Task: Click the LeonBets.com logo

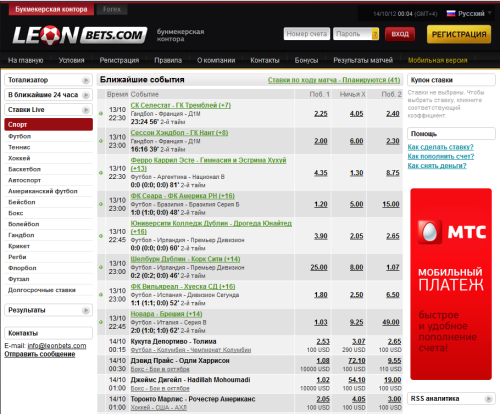Action: click(x=79, y=35)
